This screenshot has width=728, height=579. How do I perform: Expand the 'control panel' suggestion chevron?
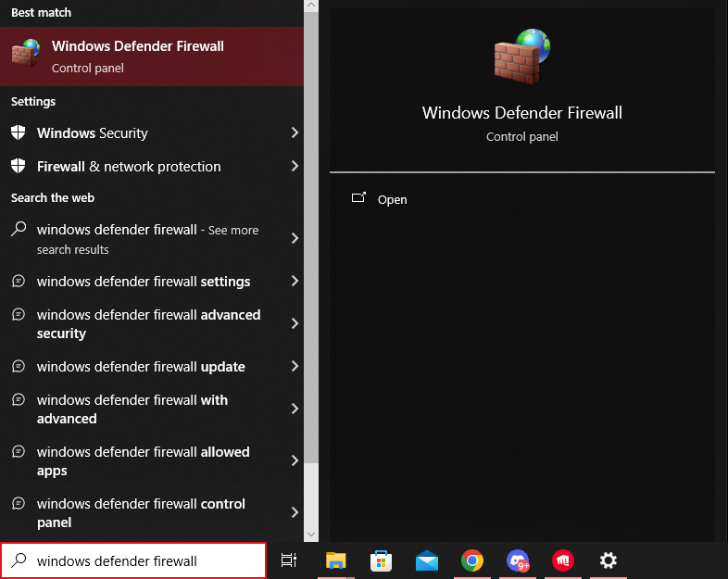[x=295, y=512]
